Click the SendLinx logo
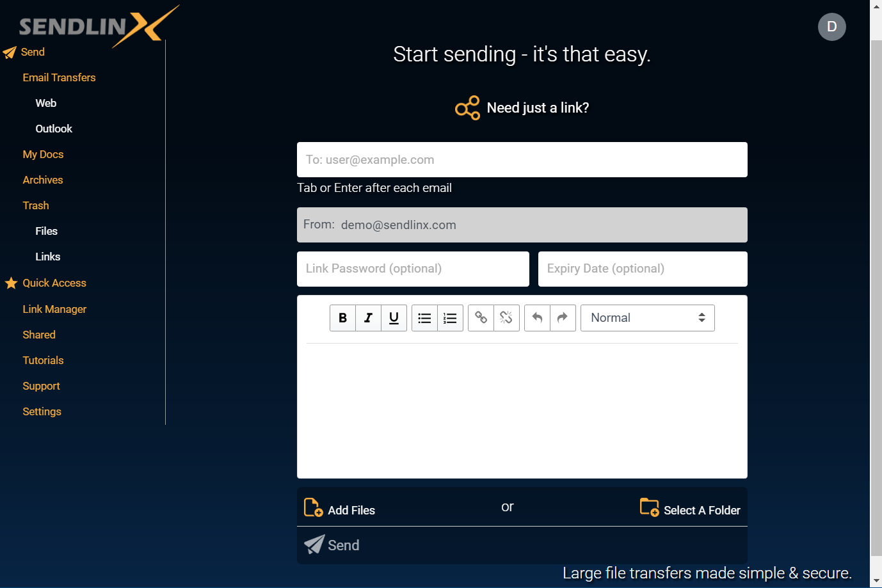The width and height of the screenshot is (882, 588). (x=98, y=26)
